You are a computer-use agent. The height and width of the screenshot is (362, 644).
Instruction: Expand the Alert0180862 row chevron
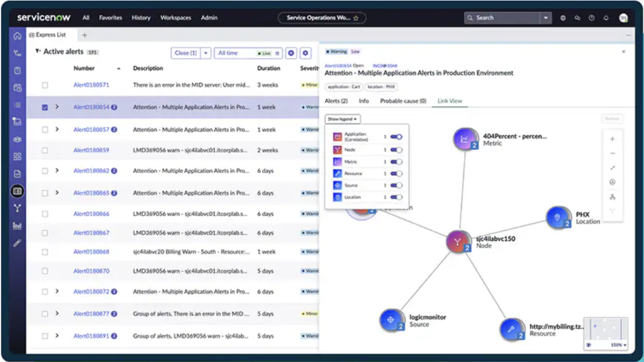tap(57, 171)
